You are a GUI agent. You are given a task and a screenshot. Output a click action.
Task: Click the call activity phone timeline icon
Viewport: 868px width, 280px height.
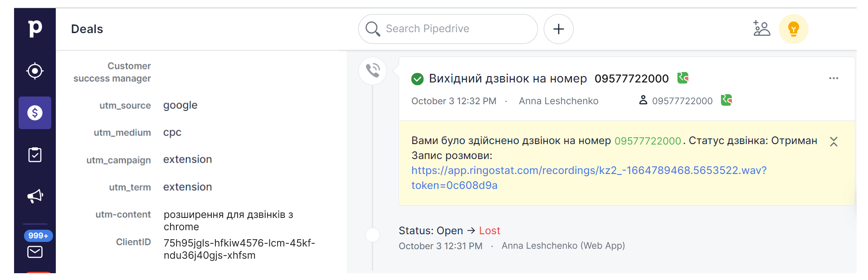click(x=373, y=70)
